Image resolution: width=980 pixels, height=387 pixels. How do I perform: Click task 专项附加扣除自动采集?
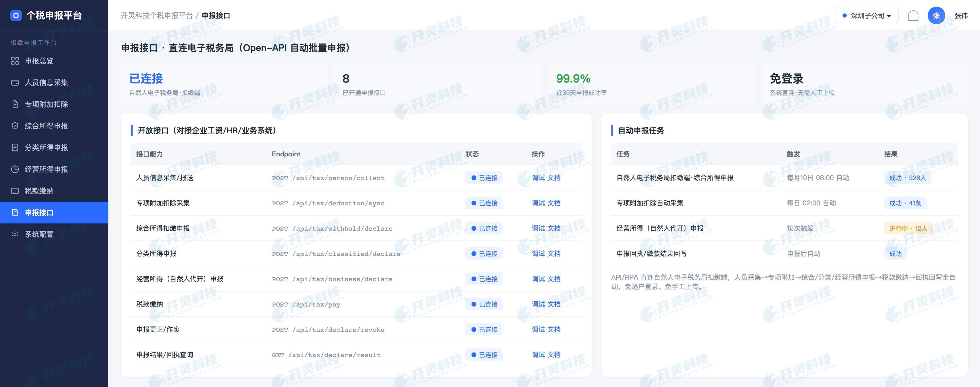[650, 203]
